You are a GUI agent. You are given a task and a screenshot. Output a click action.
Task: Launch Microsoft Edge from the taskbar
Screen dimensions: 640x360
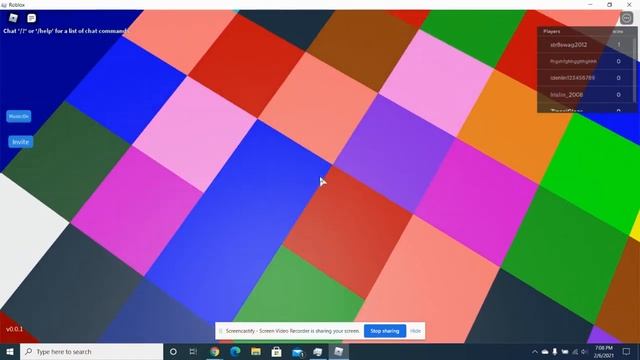[235, 351]
